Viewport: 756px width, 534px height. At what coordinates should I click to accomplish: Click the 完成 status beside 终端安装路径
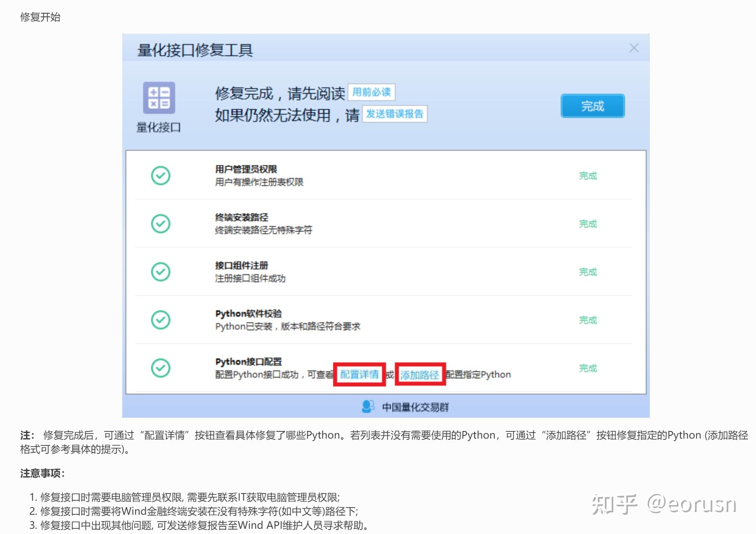click(x=588, y=224)
